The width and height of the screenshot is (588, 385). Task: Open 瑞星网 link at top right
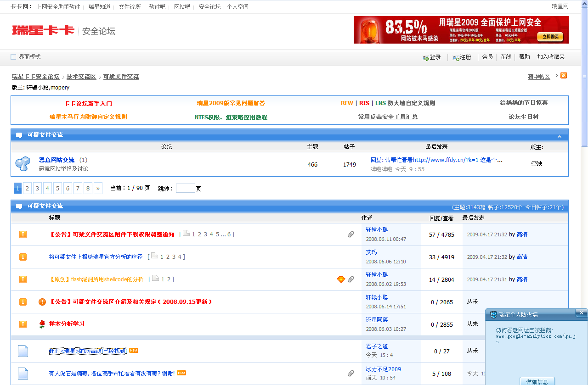click(x=560, y=6)
